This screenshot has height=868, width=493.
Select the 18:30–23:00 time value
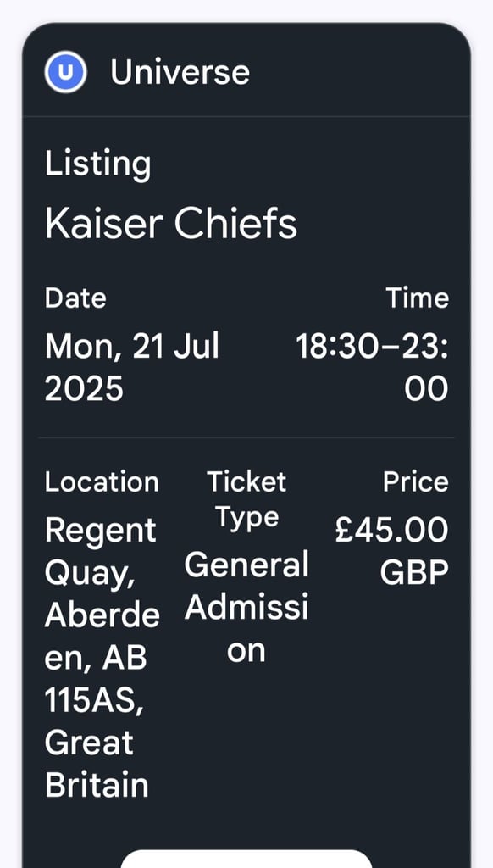click(372, 367)
